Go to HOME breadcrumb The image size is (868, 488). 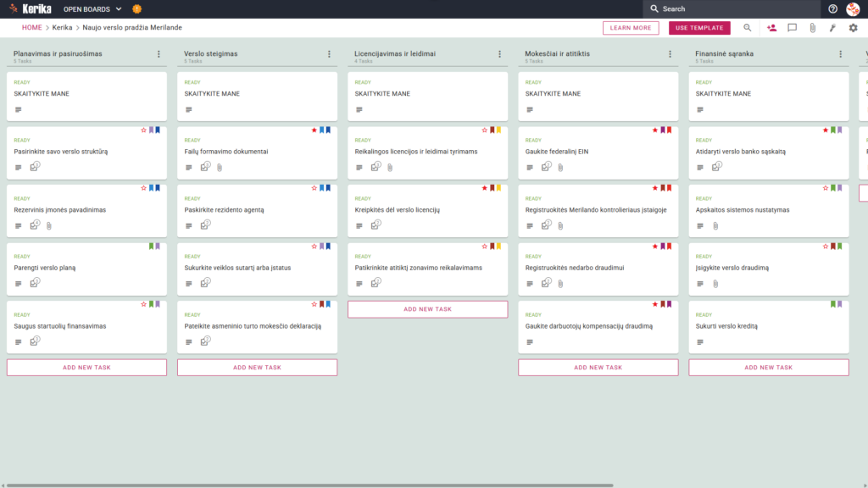point(31,28)
